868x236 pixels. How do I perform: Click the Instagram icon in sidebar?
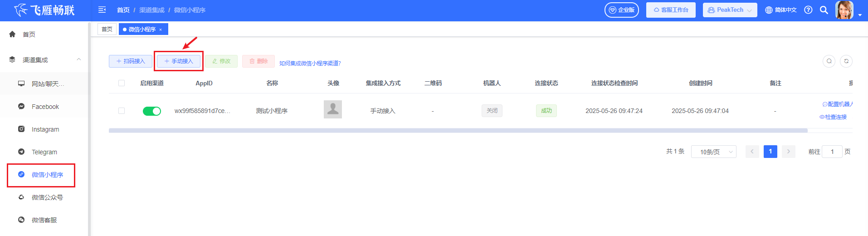pyautogui.click(x=21, y=129)
